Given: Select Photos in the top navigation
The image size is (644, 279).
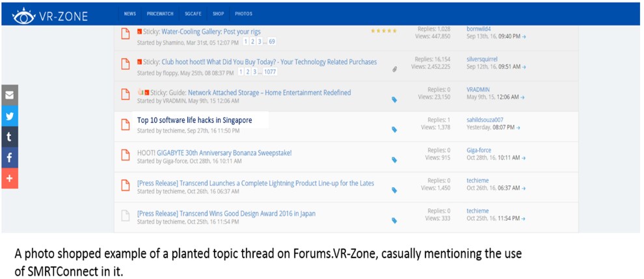Looking at the screenshot, I should (243, 14).
